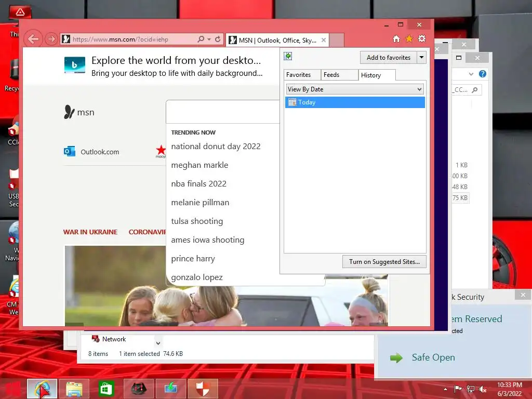Image resolution: width=532 pixels, height=399 pixels.
Task: Open the Explore the world from your desktop headline
Action: click(x=176, y=60)
